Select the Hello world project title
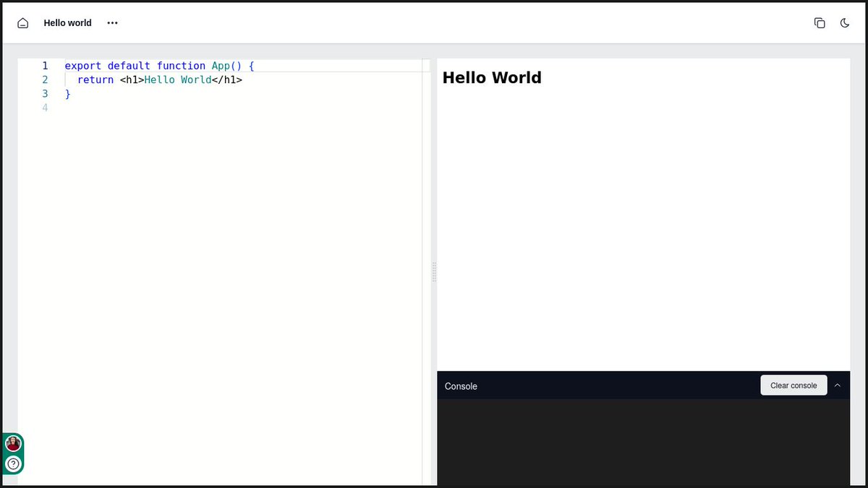 click(67, 22)
